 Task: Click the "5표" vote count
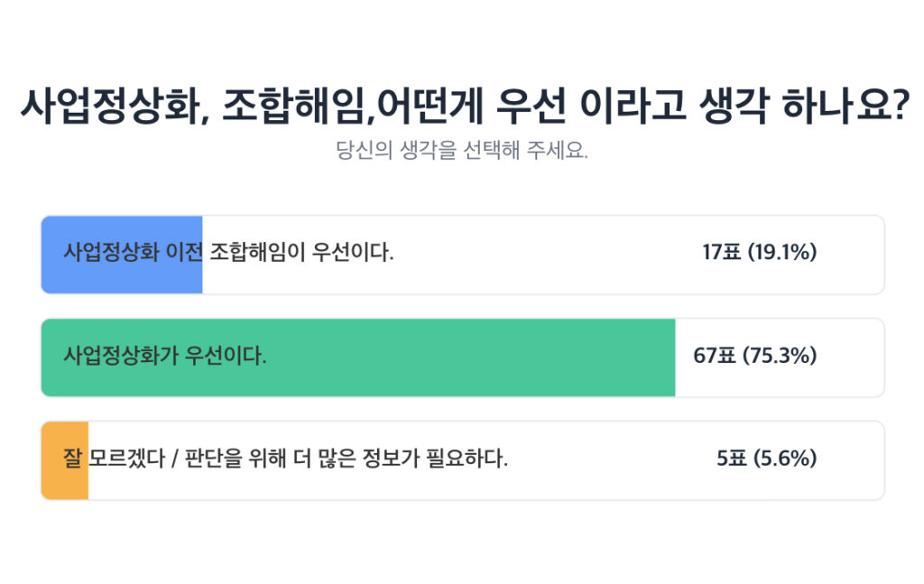coord(732,459)
